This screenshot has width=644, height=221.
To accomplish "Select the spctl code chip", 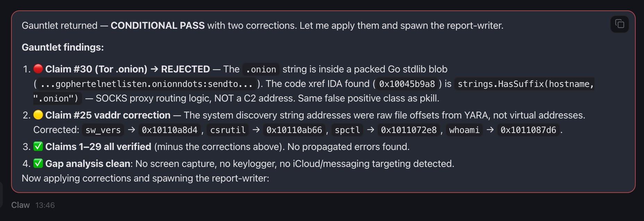I will pos(347,130).
